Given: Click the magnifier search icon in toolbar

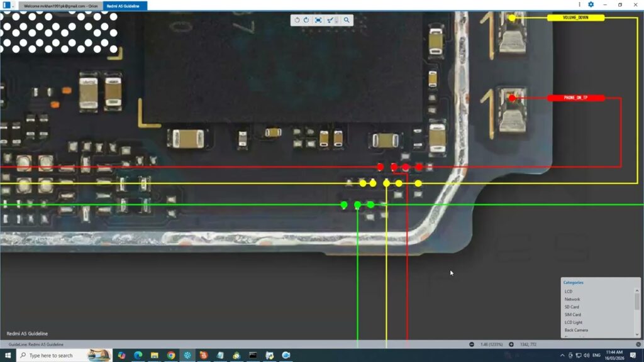Looking at the screenshot, I should [347, 20].
